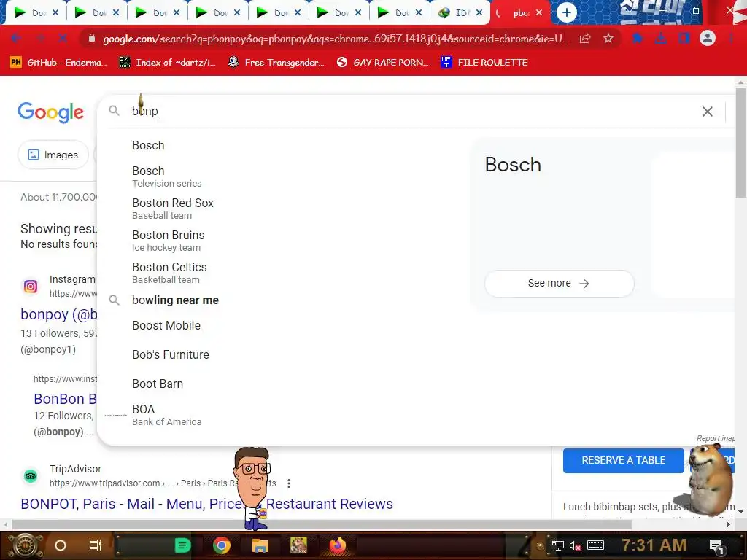The width and height of the screenshot is (747, 560).
Task: Open Cortana circle on the taskbar
Action: tap(61, 545)
